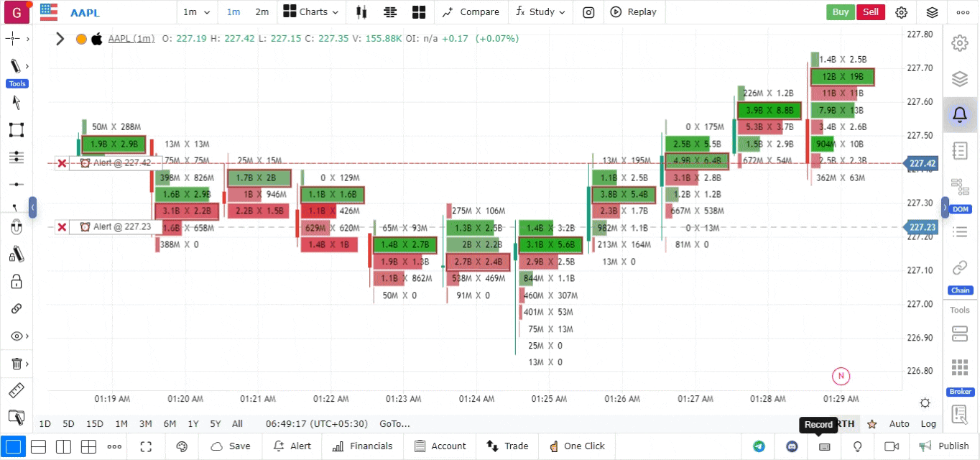This screenshot has width=980, height=460.
Task: Remove the Alert @ 227.23 with red X
Action: 63,227
